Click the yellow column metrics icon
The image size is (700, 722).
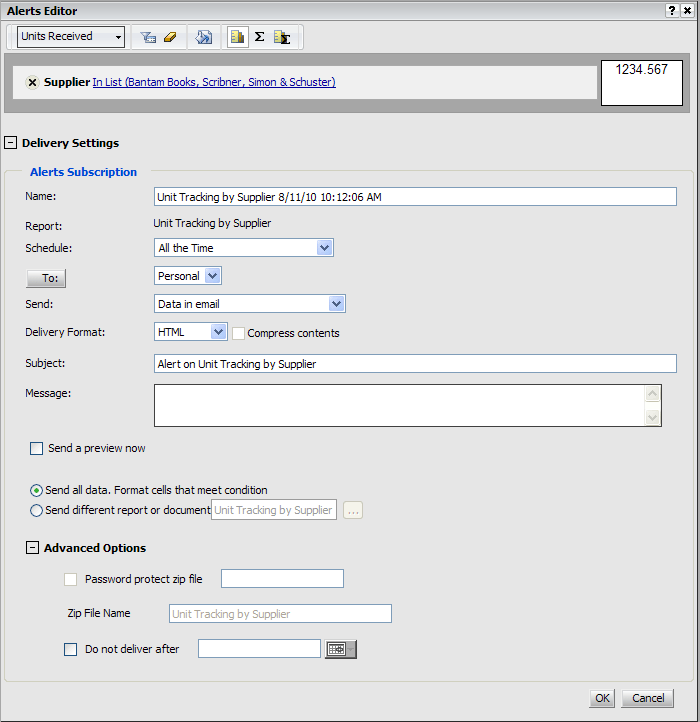point(238,37)
